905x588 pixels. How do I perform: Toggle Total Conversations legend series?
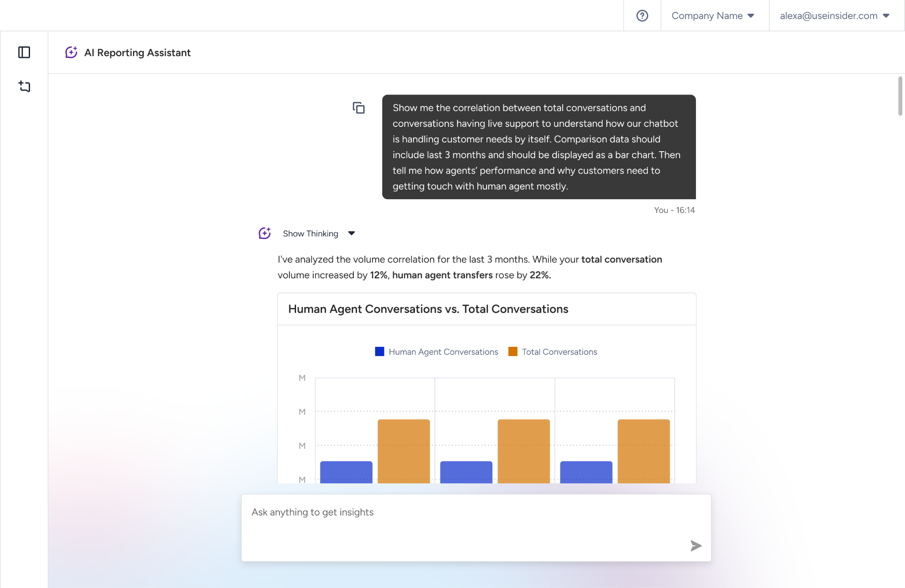click(x=553, y=352)
